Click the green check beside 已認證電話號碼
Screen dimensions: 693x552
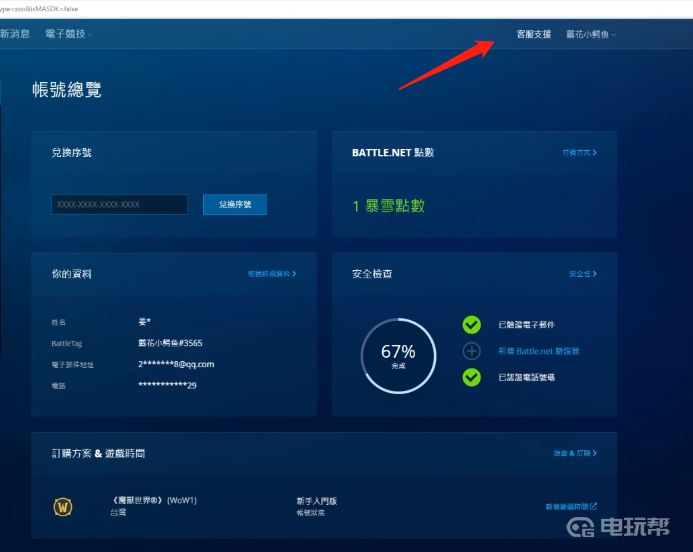pos(472,377)
